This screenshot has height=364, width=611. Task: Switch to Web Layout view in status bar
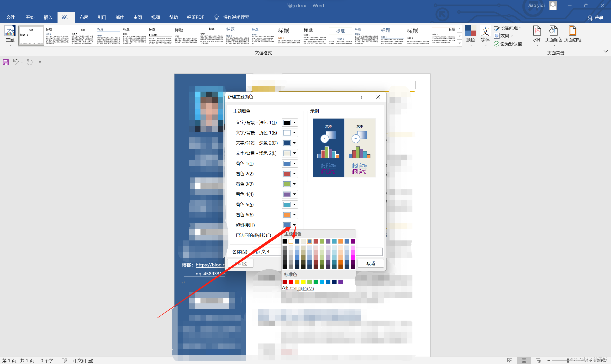click(538, 360)
